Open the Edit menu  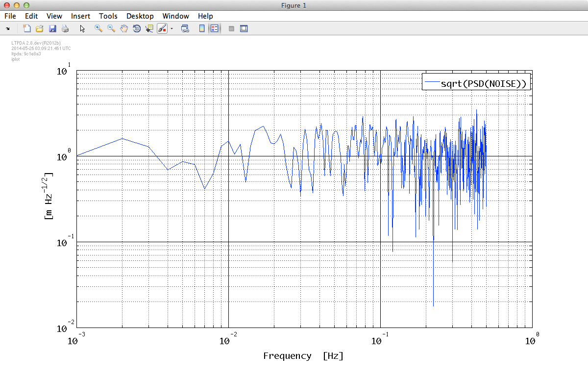tap(31, 16)
